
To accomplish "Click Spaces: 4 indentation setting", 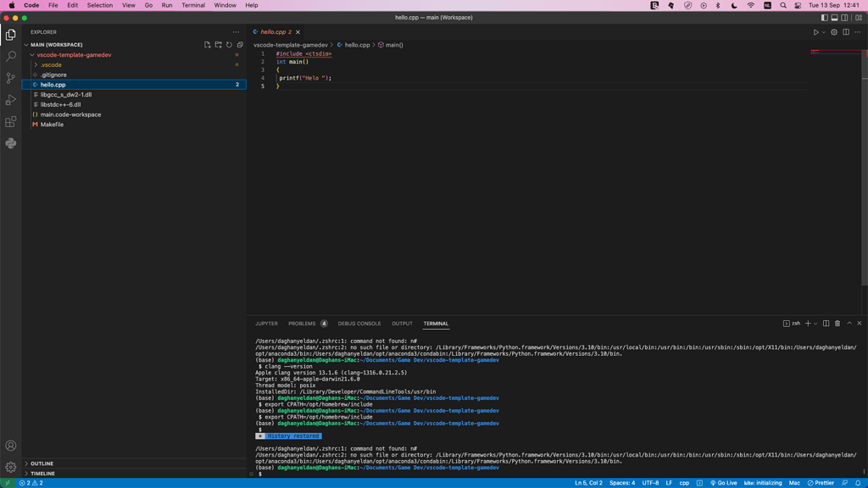I will [x=622, y=483].
